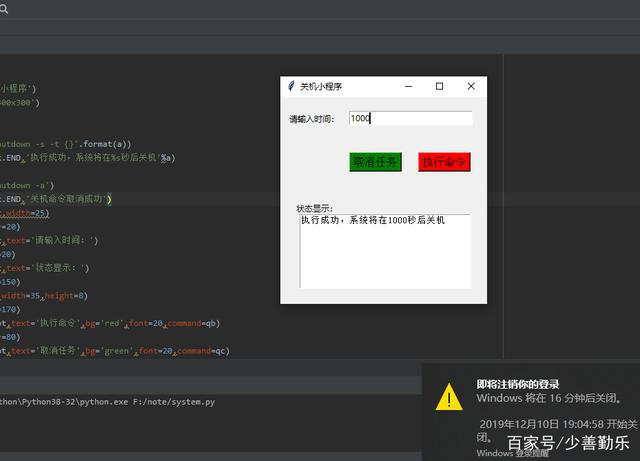The width and height of the screenshot is (640, 461).
Task: Click the code line with text='请输入时间: '
Action: (x=49, y=241)
